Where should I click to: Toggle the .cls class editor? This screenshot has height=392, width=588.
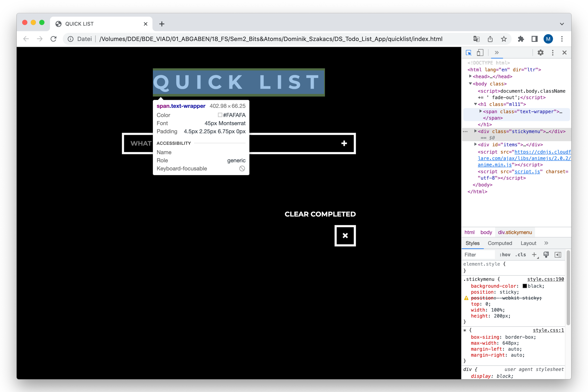(520, 255)
